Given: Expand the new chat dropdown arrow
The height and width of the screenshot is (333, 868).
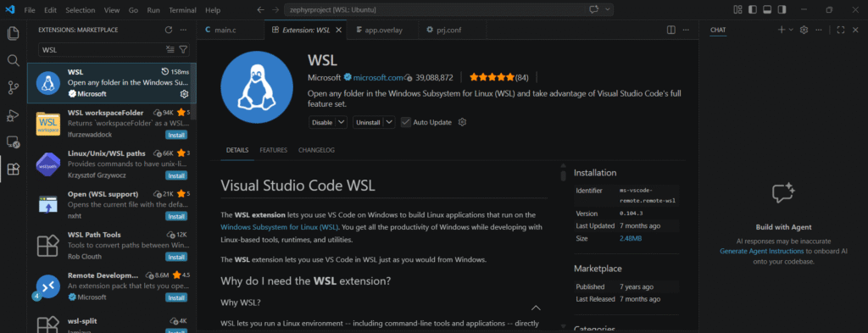Looking at the screenshot, I should point(791,30).
